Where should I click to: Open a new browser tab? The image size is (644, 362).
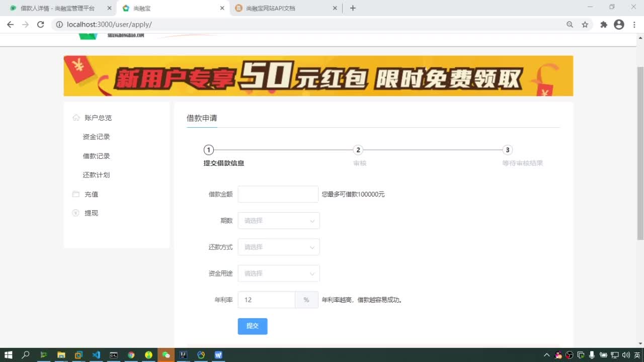click(353, 8)
